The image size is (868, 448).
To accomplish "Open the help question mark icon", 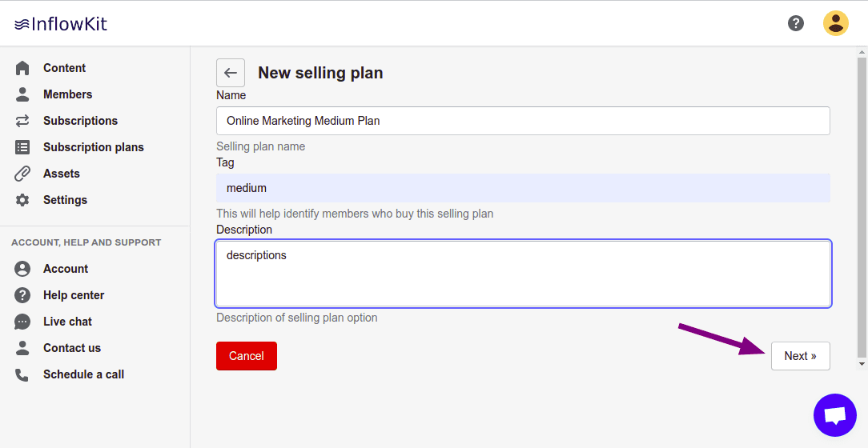I will [x=796, y=23].
